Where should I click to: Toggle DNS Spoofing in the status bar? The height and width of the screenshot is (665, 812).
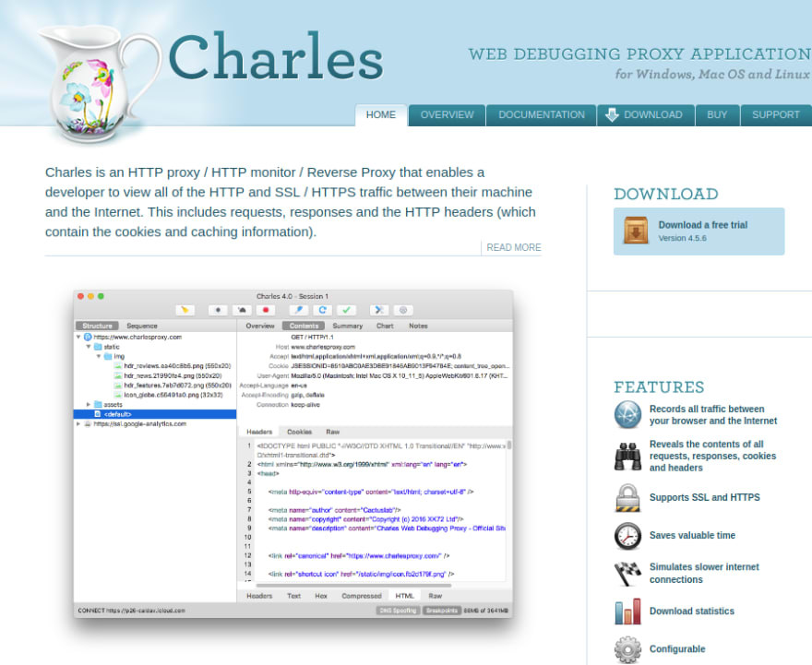398,611
